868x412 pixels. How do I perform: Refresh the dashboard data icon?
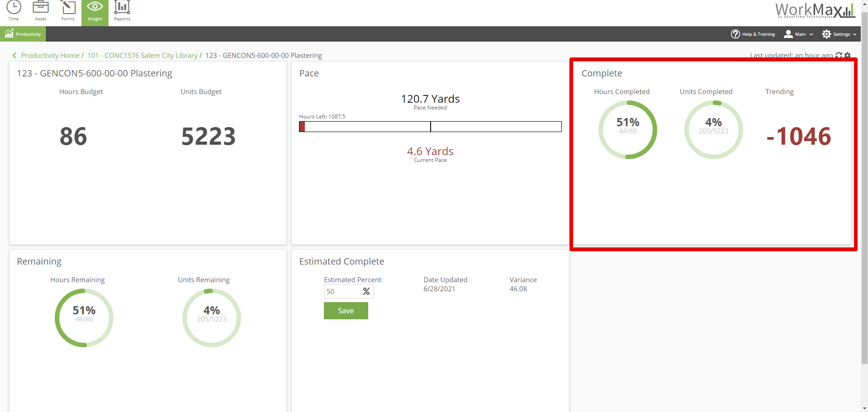(839, 55)
